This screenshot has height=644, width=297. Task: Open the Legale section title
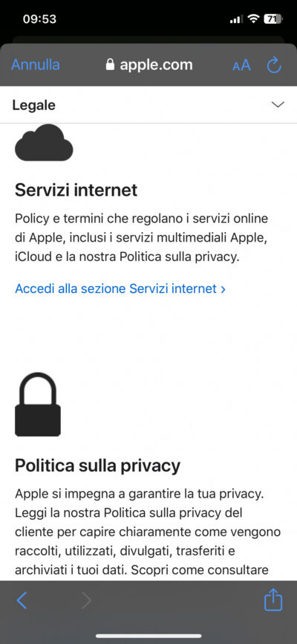pos(33,105)
